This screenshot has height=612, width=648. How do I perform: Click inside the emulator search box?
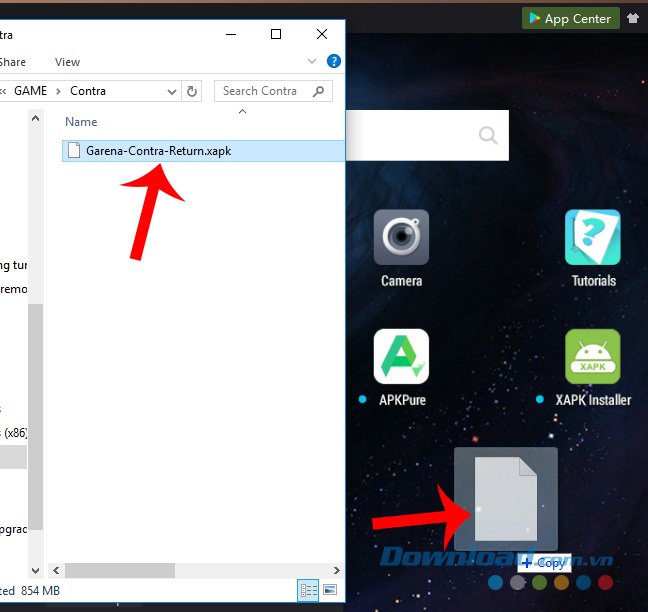click(x=427, y=135)
